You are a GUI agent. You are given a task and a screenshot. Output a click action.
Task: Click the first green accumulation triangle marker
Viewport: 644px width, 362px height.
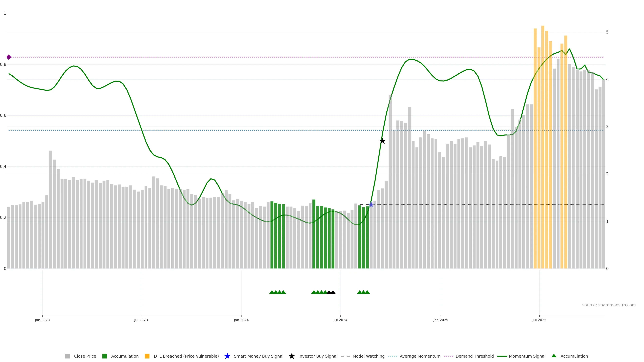point(272,292)
